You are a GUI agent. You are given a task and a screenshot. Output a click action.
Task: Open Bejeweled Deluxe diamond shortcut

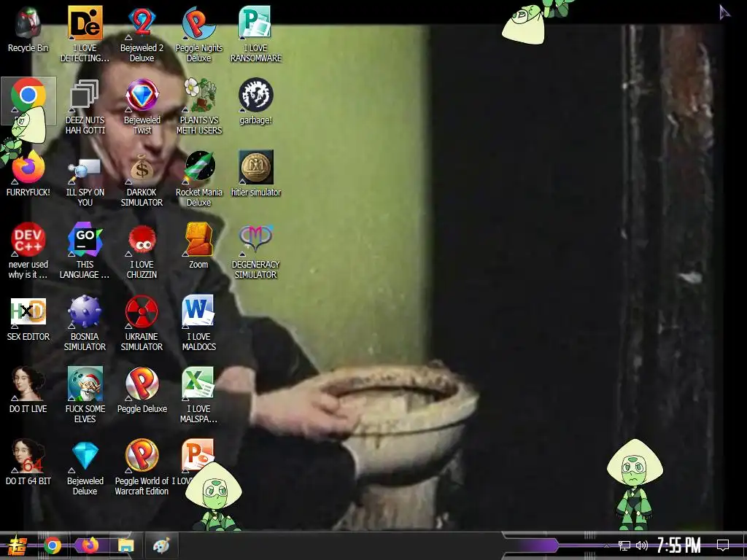click(x=85, y=467)
